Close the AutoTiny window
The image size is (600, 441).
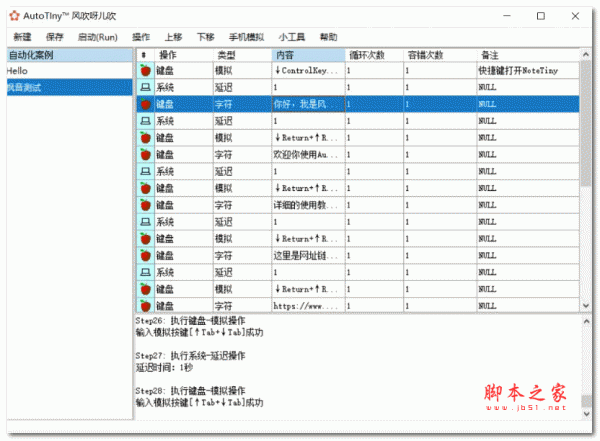(x=575, y=16)
